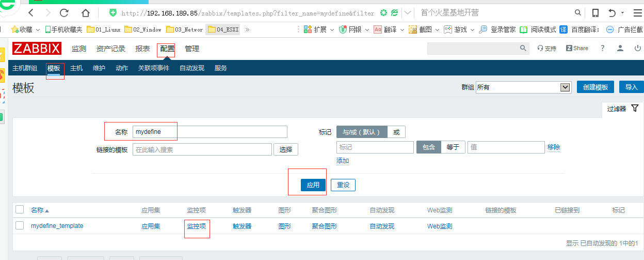
Task: Show more bookmarks with the » chevron
Action: [x=247, y=29]
